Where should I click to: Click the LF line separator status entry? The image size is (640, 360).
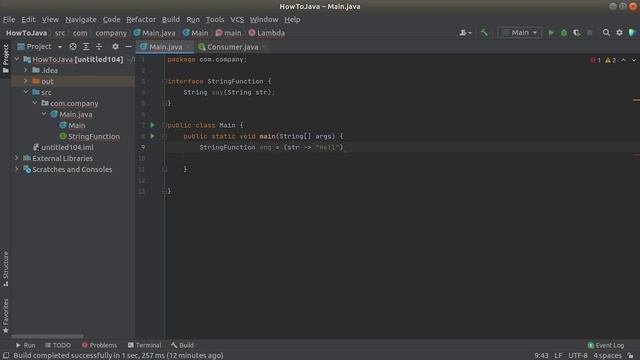558,356
